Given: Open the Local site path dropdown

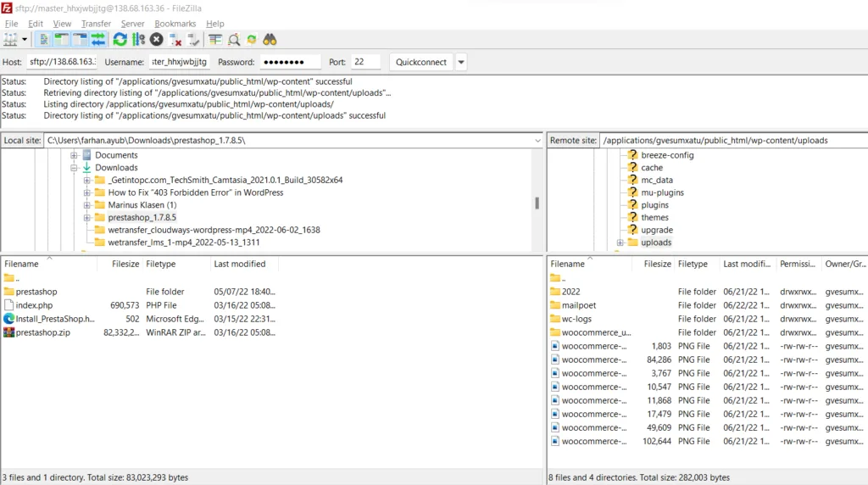Looking at the screenshot, I should [537, 141].
